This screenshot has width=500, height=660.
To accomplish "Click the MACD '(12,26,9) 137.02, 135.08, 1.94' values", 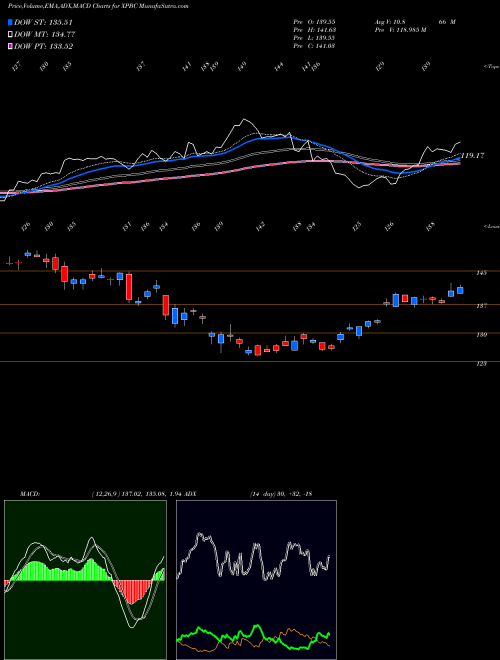I will 136,494.
